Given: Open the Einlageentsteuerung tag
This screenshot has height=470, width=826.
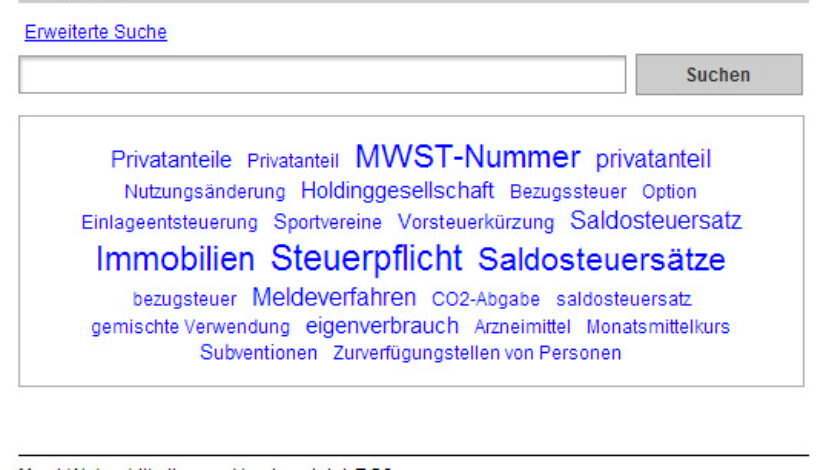Looking at the screenshot, I should click(169, 222).
